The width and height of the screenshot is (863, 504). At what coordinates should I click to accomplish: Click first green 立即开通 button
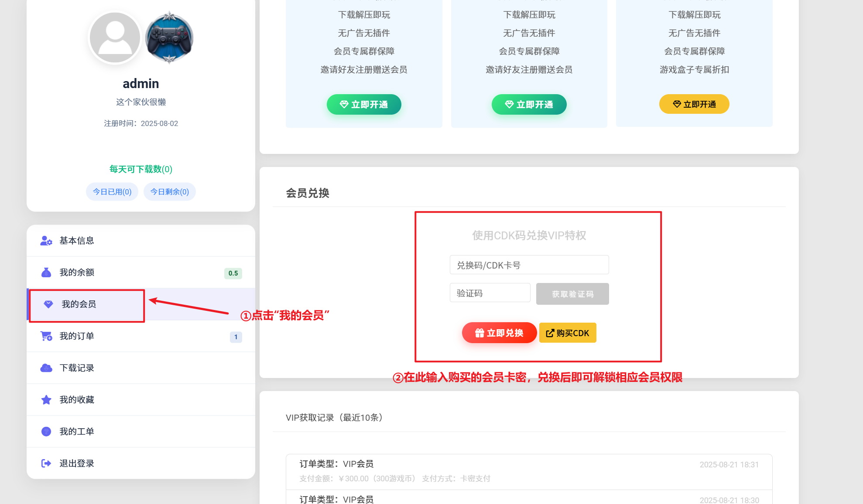click(364, 105)
